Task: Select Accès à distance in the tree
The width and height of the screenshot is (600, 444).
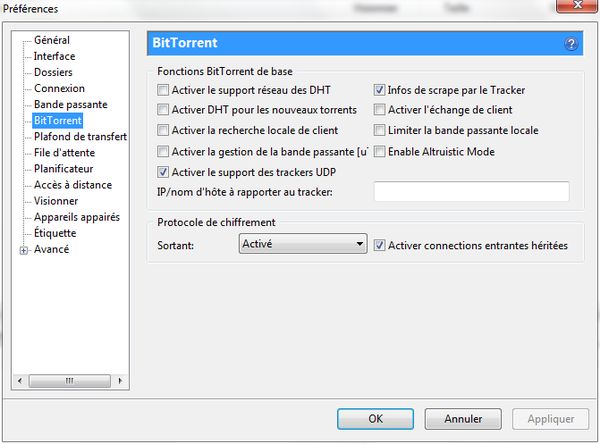Action: [x=73, y=185]
